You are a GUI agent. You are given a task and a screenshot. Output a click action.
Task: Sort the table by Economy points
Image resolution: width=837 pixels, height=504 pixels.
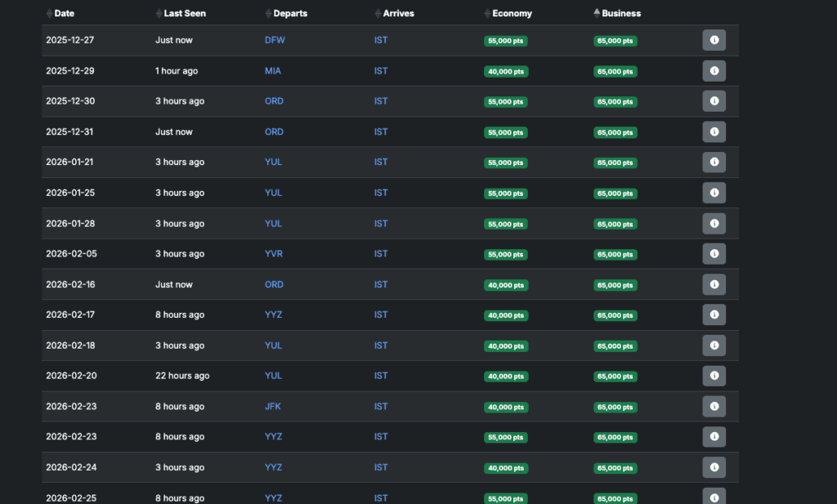(512, 13)
